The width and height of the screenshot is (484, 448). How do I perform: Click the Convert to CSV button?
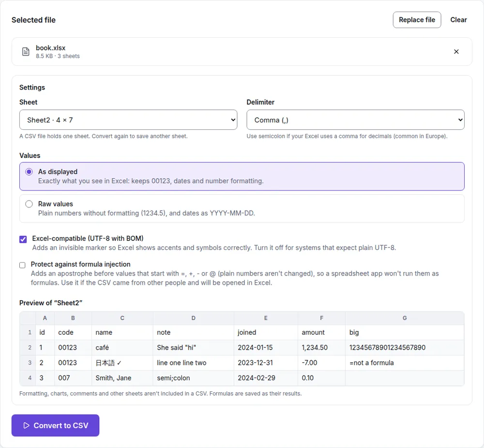click(x=56, y=425)
